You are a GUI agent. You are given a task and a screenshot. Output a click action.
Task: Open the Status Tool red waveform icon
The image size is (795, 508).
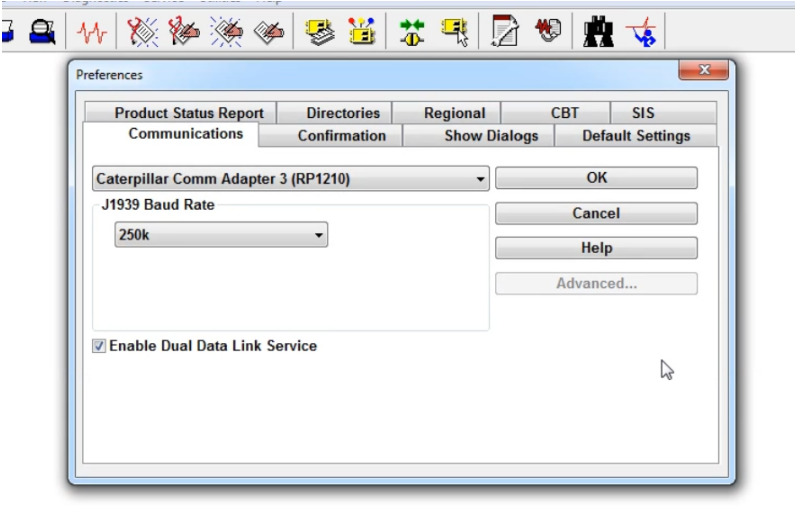(93, 33)
